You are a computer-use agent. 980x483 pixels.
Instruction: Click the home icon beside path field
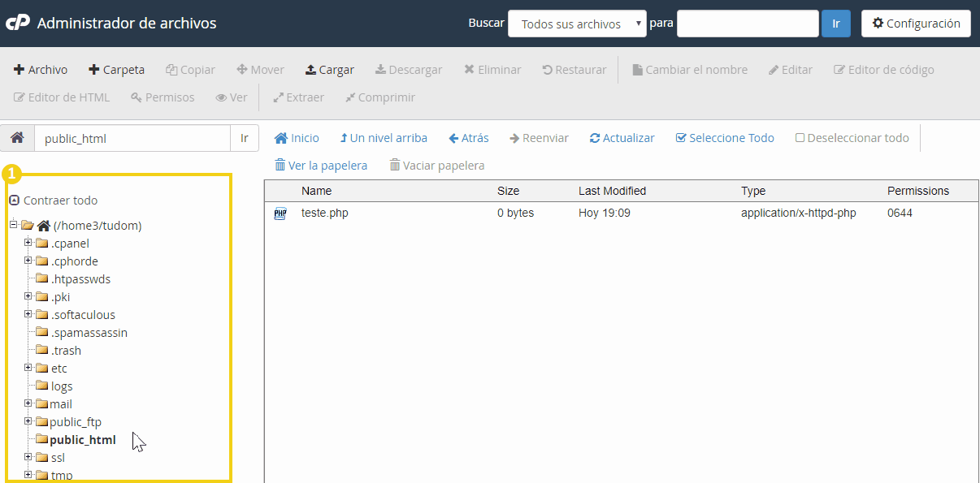[x=17, y=138]
